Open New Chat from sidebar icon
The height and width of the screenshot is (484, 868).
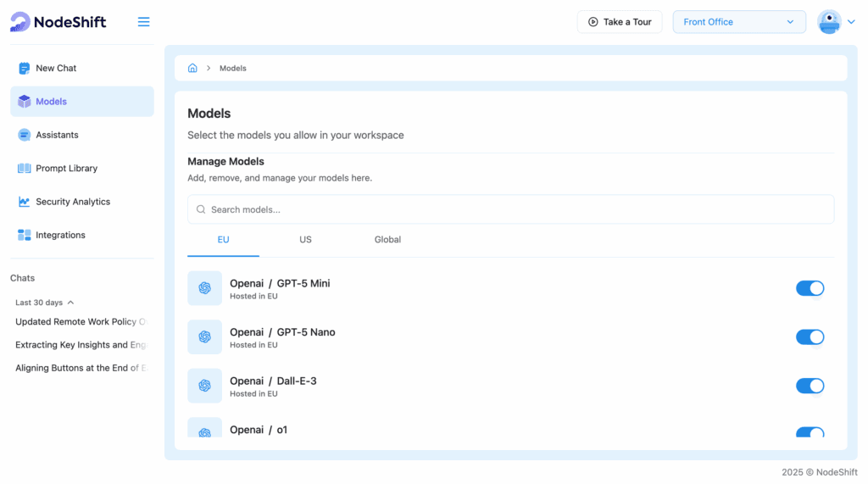tap(25, 68)
